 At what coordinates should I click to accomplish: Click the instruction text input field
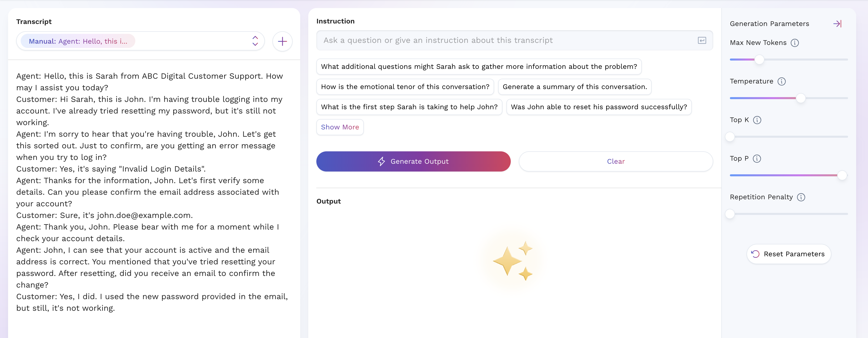[505, 40]
